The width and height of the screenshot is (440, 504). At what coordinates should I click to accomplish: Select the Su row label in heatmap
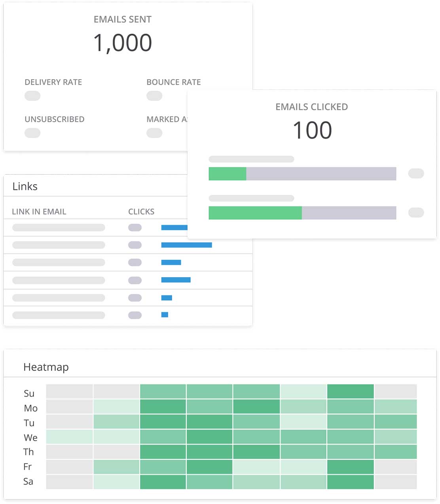coord(29,394)
